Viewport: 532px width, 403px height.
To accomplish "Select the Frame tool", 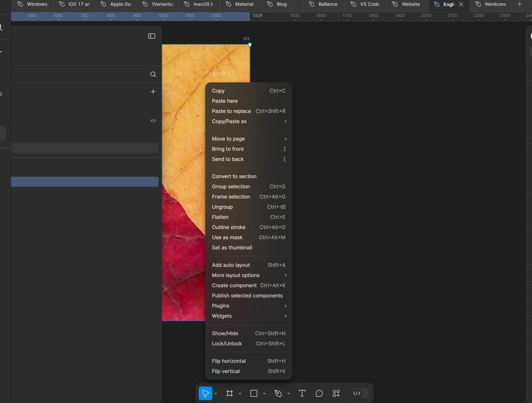I will (x=229, y=393).
